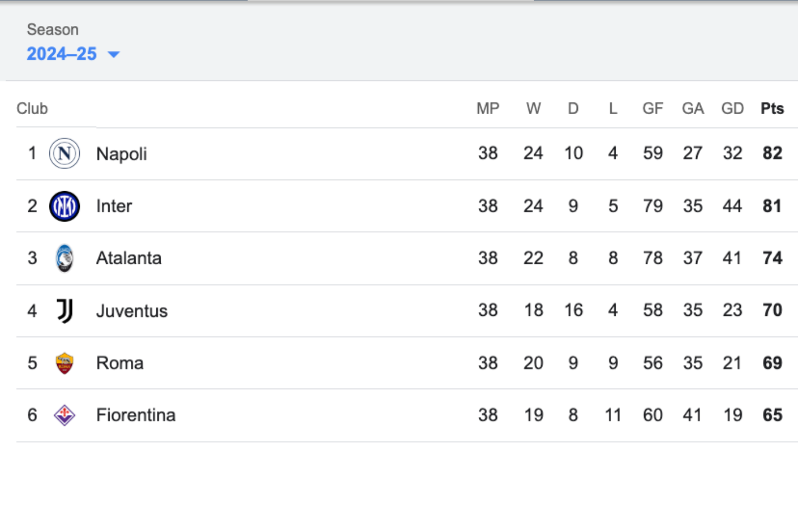Image resolution: width=798 pixels, height=532 pixels.
Task: Click the Pts column header
Action: tap(772, 109)
